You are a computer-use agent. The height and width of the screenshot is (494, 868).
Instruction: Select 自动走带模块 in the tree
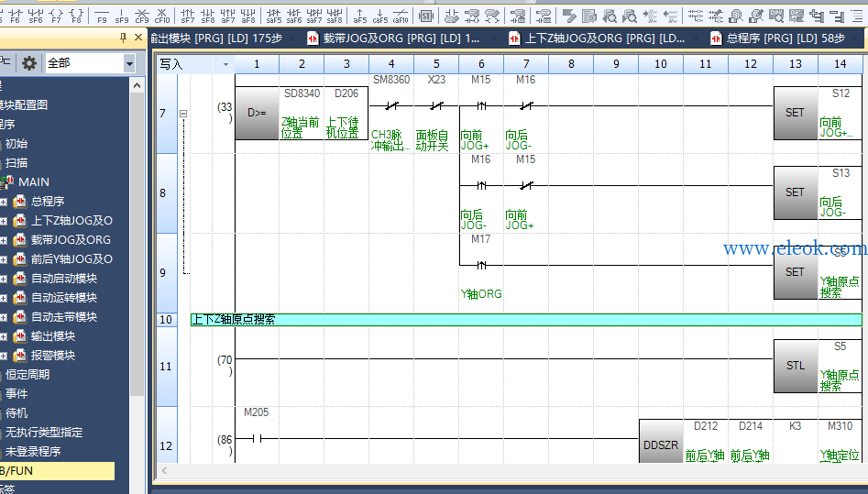point(64,317)
